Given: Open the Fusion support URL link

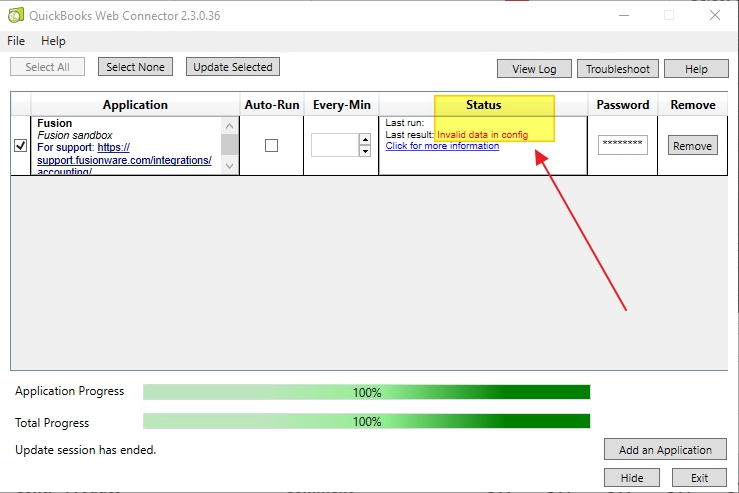Looking at the screenshot, I should (153, 160).
